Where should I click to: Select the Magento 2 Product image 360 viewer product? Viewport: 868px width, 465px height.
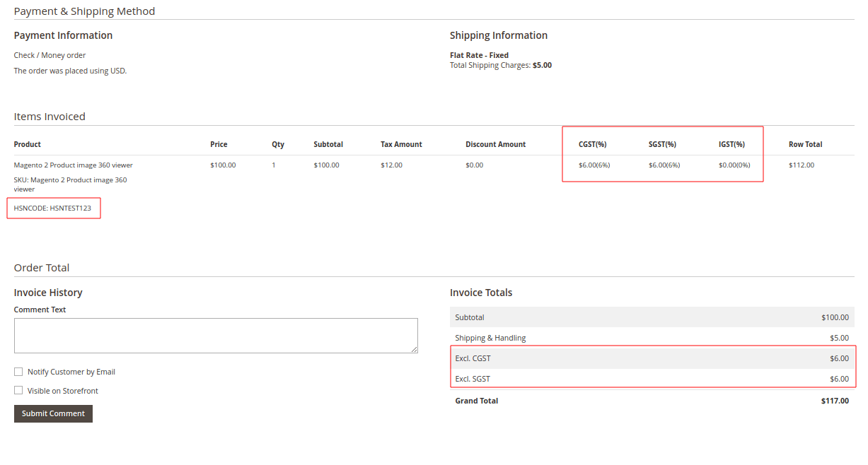coord(72,165)
